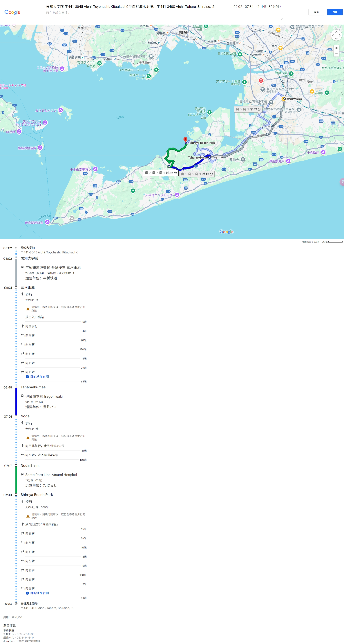This screenshot has height=644, width=344.
Task: Click the 豊橋市立高師台中学校 school marker
Action: point(299,109)
